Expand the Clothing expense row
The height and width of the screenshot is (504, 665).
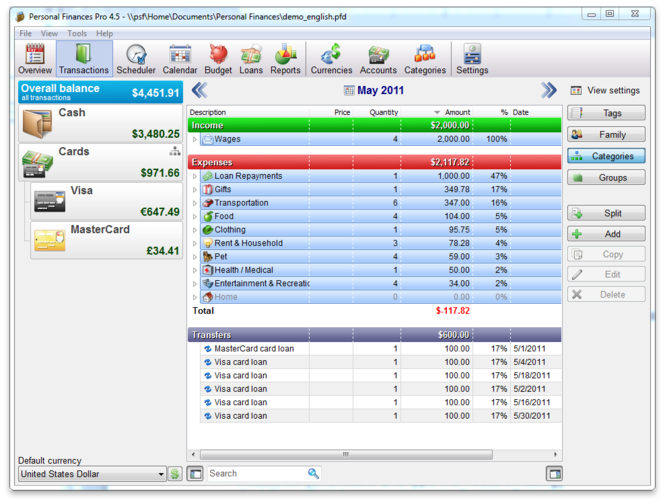coord(195,230)
